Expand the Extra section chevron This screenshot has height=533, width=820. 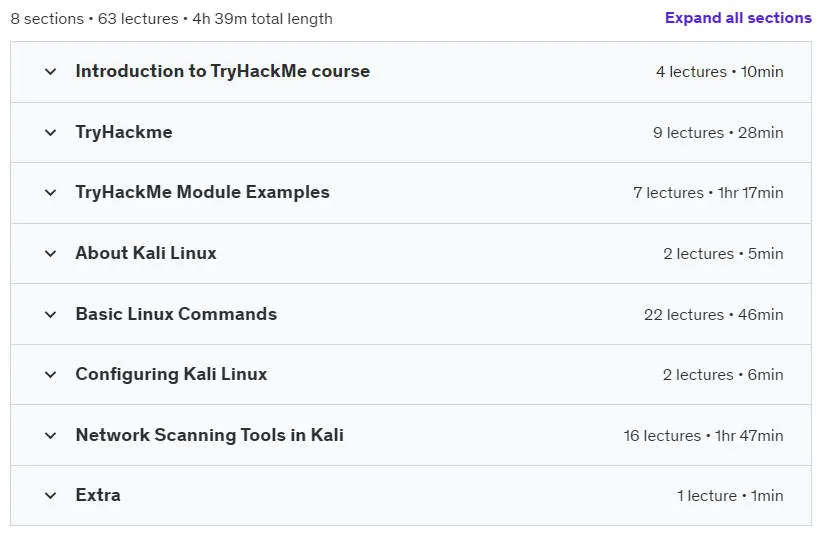coord(50,496)
